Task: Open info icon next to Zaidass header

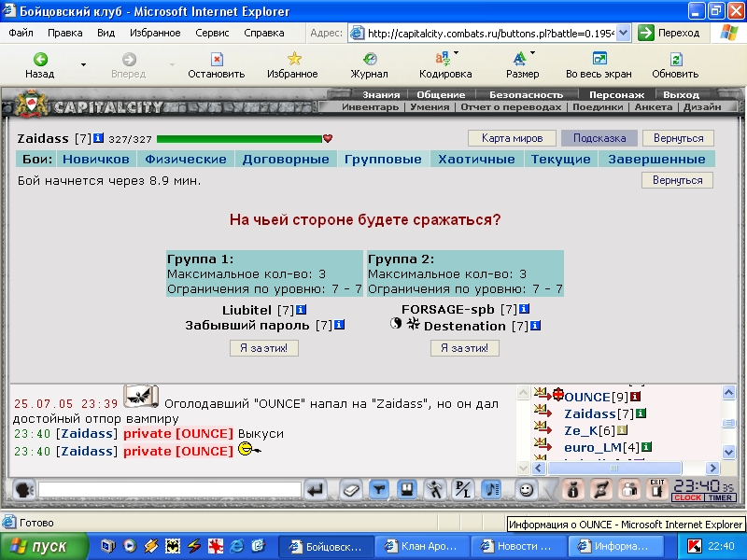Action: (x=98, y=137)
